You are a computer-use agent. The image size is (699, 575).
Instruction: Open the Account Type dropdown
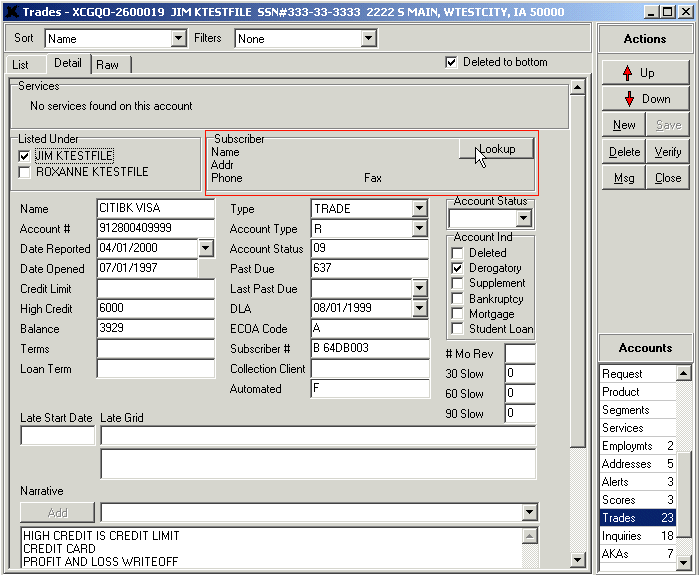coord(419,228)
